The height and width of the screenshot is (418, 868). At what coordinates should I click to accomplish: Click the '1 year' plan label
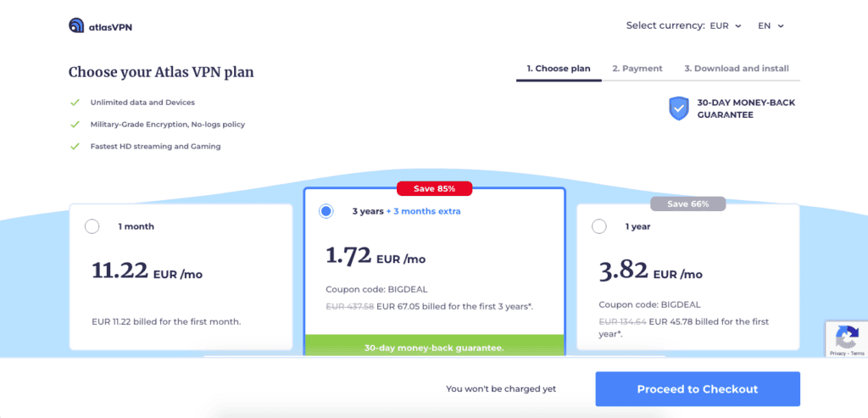point(637,226)
